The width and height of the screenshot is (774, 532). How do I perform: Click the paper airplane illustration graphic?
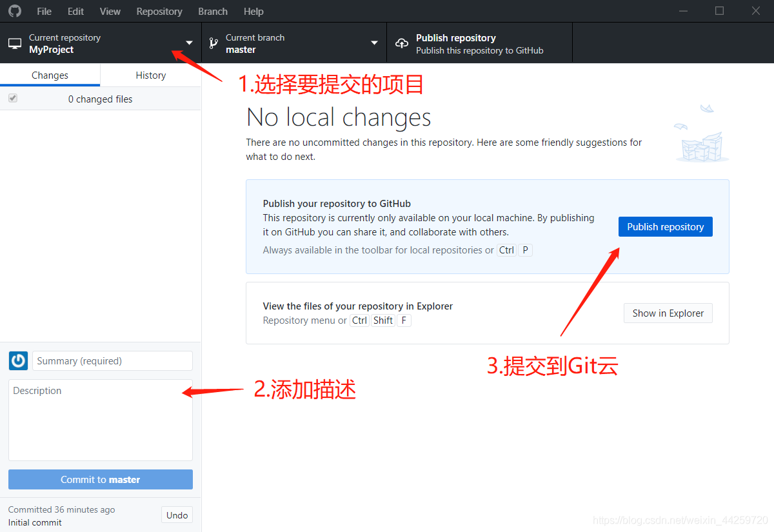708,108
